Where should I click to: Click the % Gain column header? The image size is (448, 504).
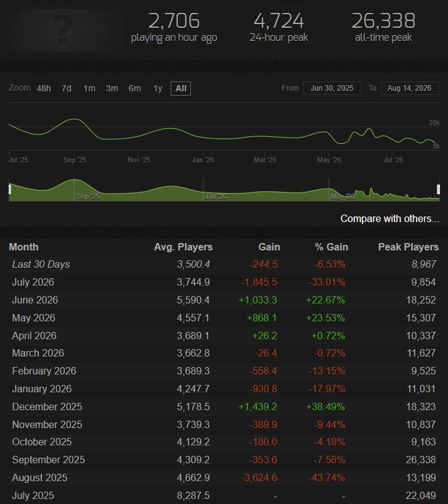coord(332,247)
